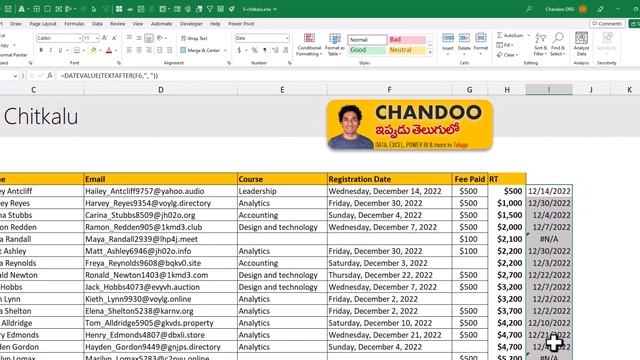640x360 pixels.
Task: Toggle bold formatting in Font group
Action: [41, 50]
